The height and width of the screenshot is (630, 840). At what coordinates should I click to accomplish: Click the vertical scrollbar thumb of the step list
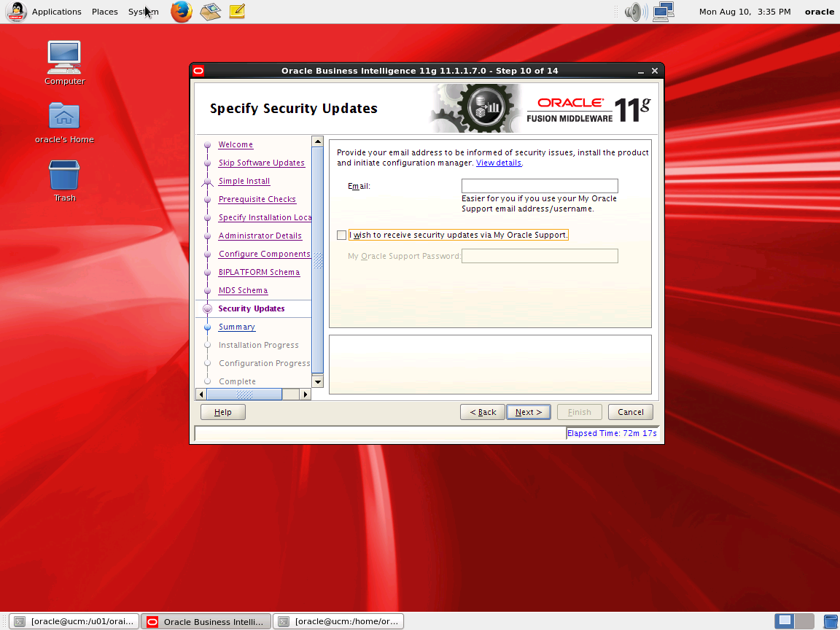[318, 260]
